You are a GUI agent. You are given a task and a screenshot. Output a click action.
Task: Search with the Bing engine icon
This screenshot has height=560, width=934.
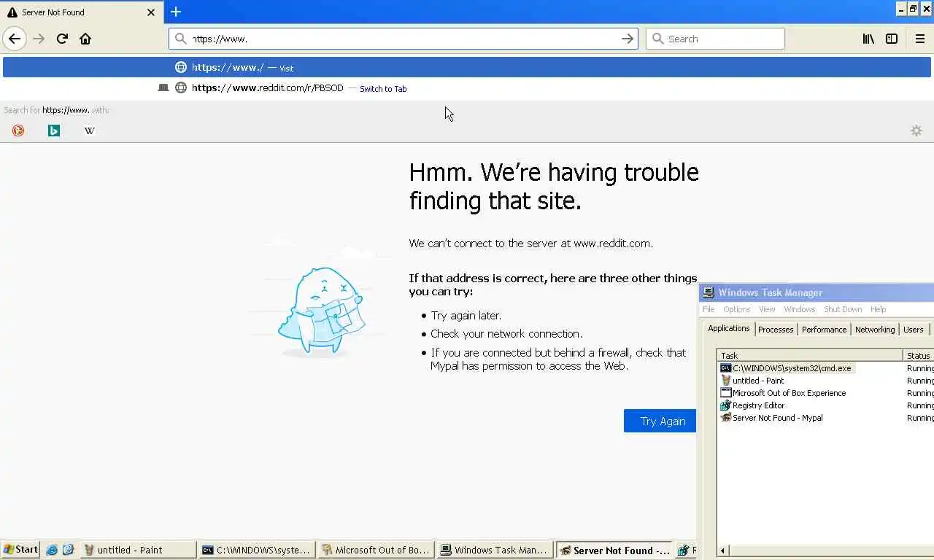pyautogui.click(x=54, y=131)
